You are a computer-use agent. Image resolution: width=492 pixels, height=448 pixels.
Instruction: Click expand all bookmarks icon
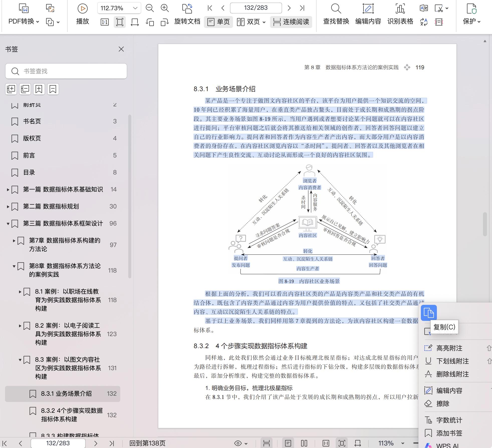point(11,89)
